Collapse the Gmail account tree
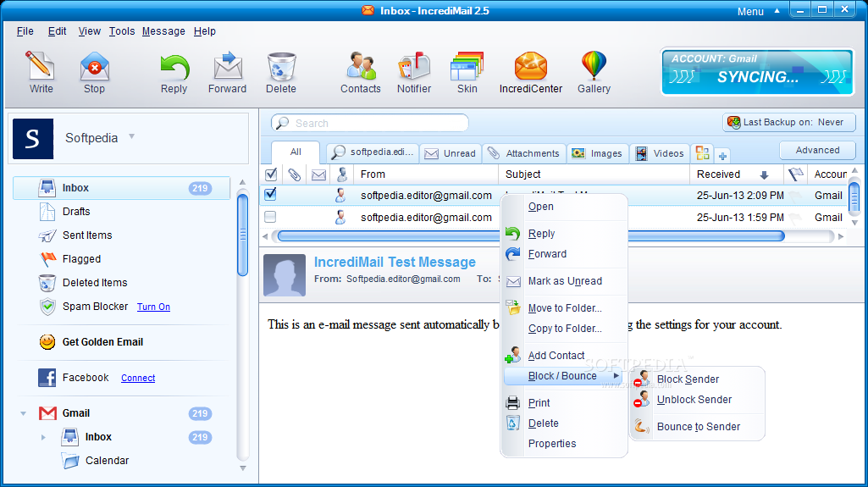The image size is (868, 487). tap(23, 413)
